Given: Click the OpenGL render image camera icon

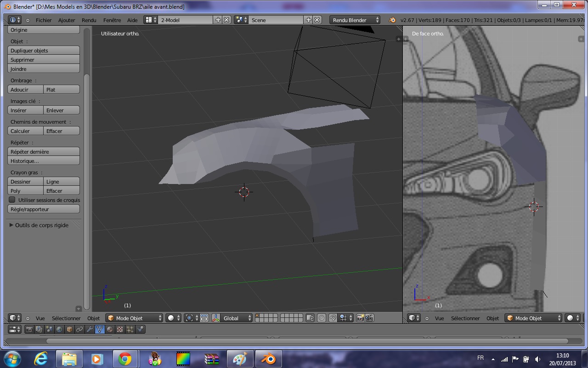Looking at the screenshot, I should (361, 318).
